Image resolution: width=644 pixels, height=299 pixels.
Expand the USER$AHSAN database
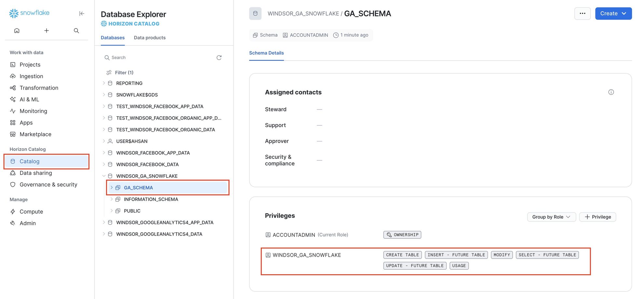point(104,141)
